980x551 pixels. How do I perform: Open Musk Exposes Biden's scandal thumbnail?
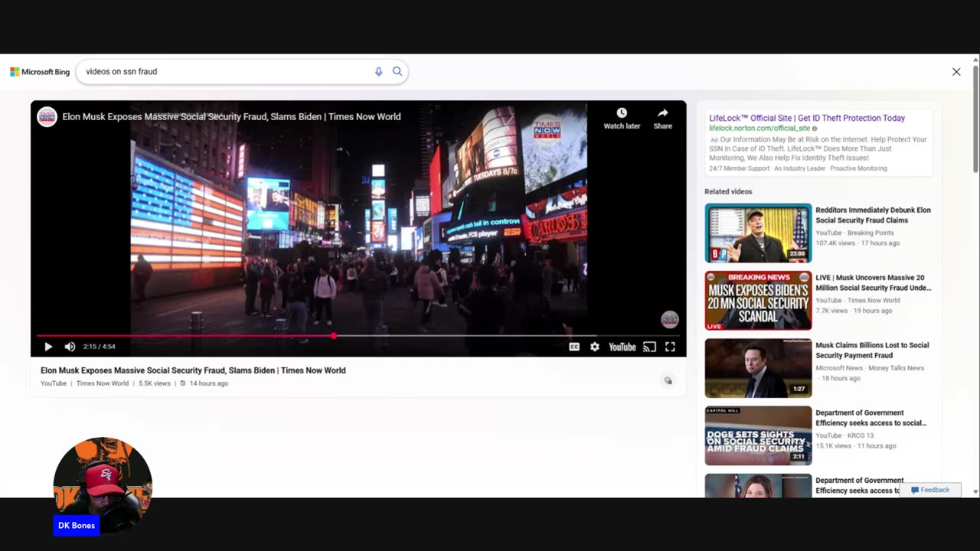coord(758,301)
